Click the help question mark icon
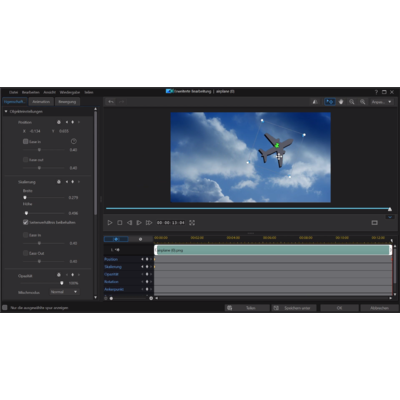The width and height of the screenshot is (400, 400). (376, 92)
